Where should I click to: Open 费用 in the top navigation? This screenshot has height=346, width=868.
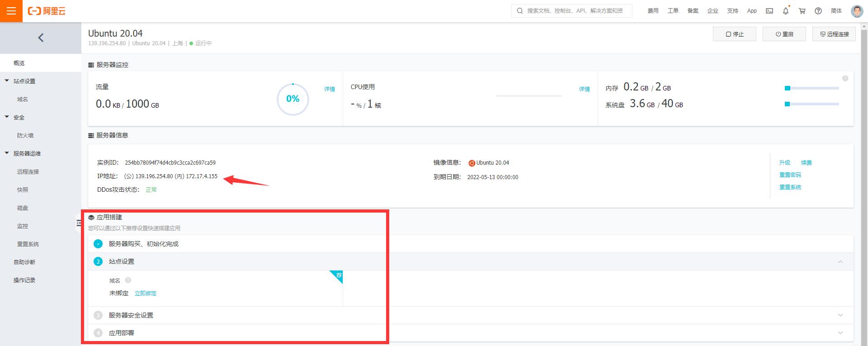[653, 11]
